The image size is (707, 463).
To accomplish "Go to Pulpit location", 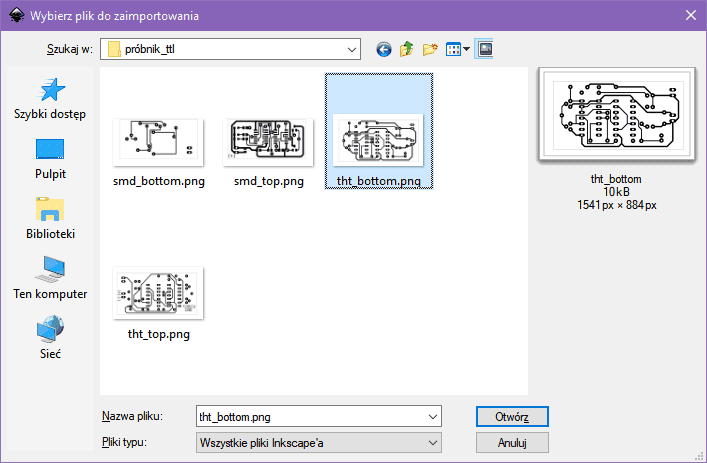I will [50, 160].
